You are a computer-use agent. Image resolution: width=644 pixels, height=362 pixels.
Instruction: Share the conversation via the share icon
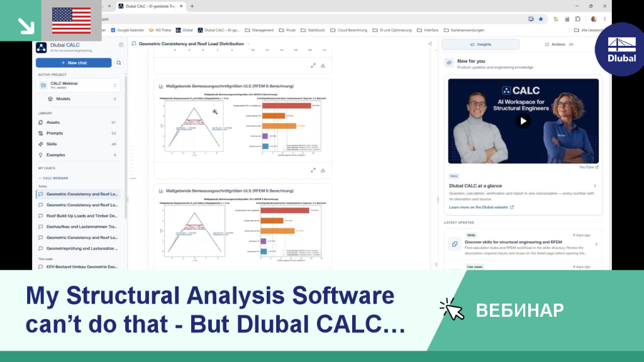pyautogui.click(x=430, y=43)
